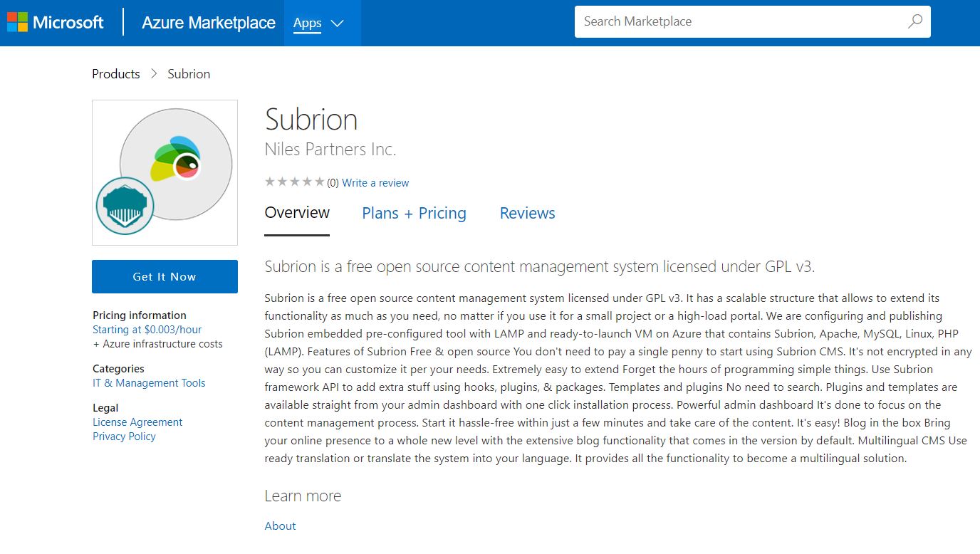Focus the Search Marketplace input field

click(x=737, y=21)
